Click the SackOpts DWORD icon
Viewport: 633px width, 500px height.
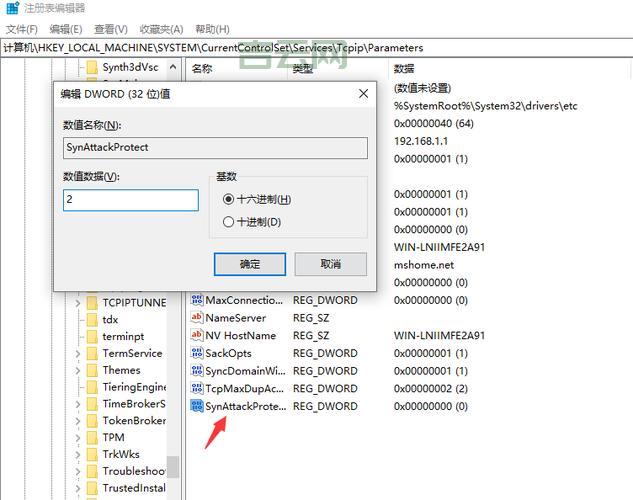(197, 353)
